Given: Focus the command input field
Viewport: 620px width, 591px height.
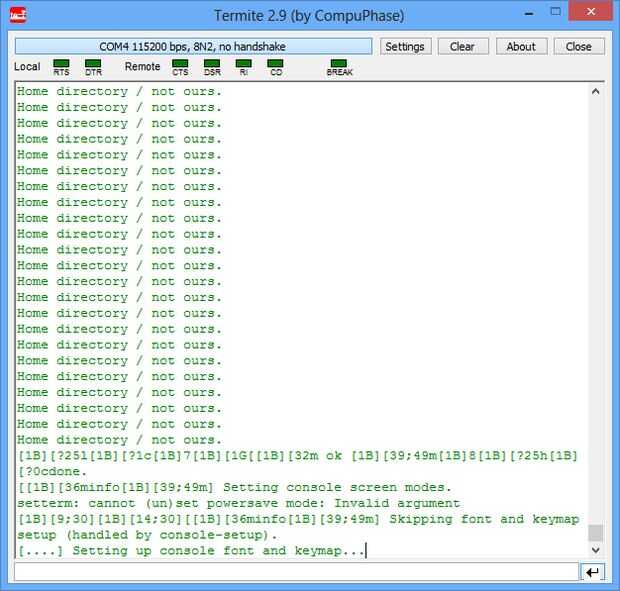Looking at the screenshot, I should point(297,572).
